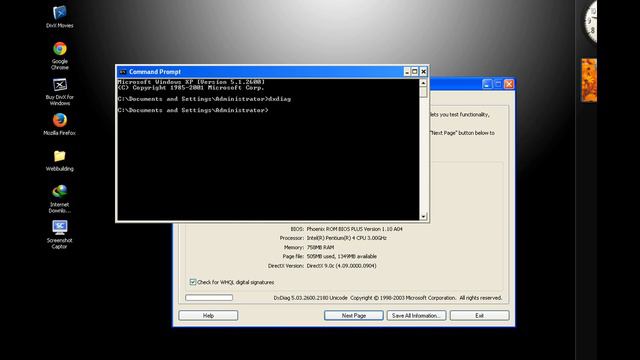Click the orange picture gadget thumbnail

coord(589,80)
